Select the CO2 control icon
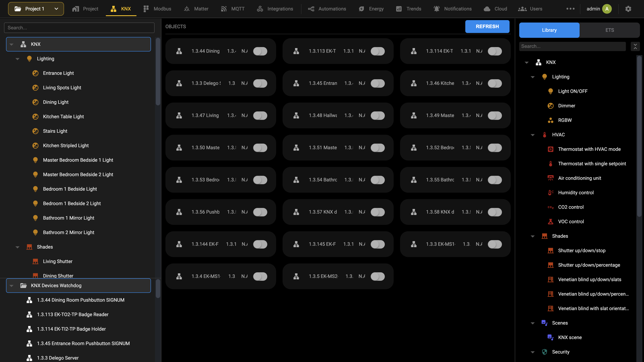 tap(550, 207)
